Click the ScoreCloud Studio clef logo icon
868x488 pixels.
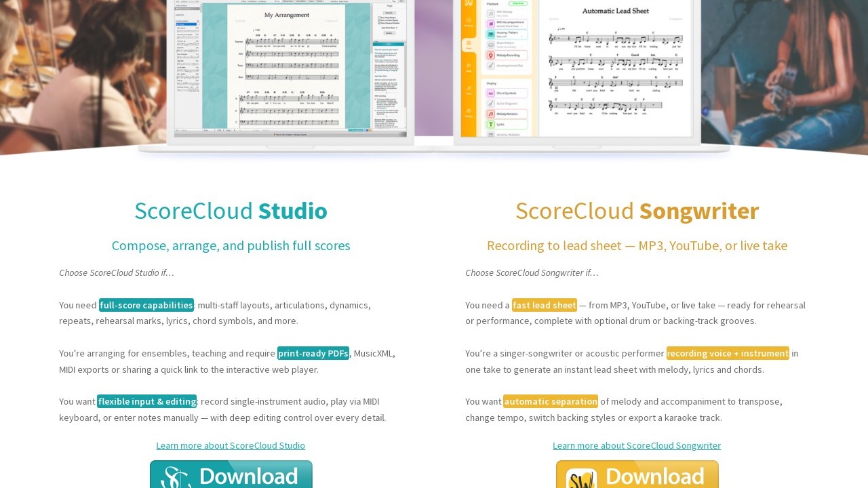(x=175, y=477)
